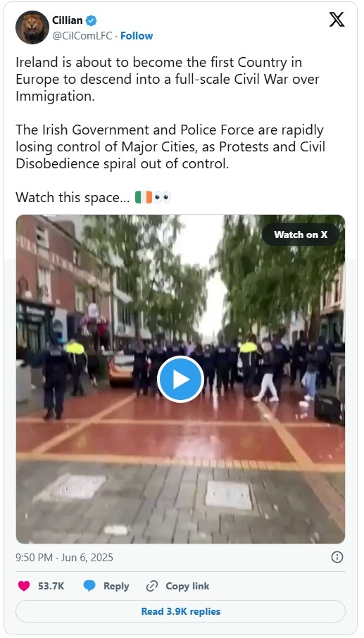The width and height of the screenshot is (364, 638).
Task: Open the info circle icon
Action: click(x=337, y=557)
